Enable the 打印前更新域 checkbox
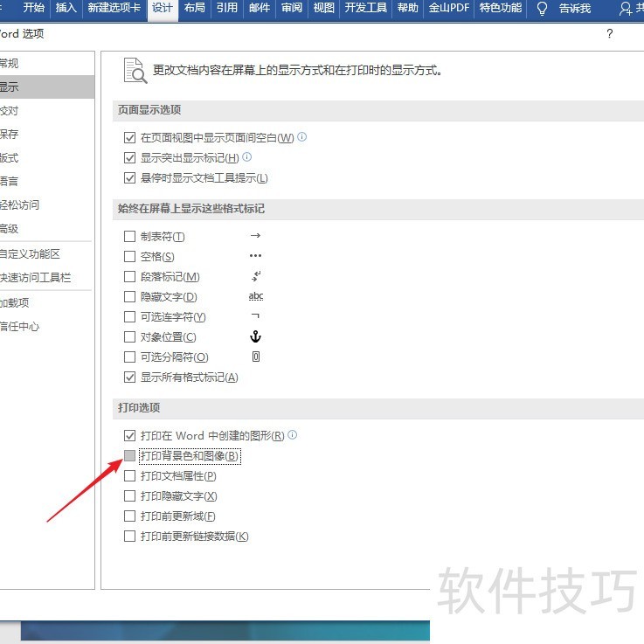This screenshot has height=644, width=644. (x=129, y=516)
